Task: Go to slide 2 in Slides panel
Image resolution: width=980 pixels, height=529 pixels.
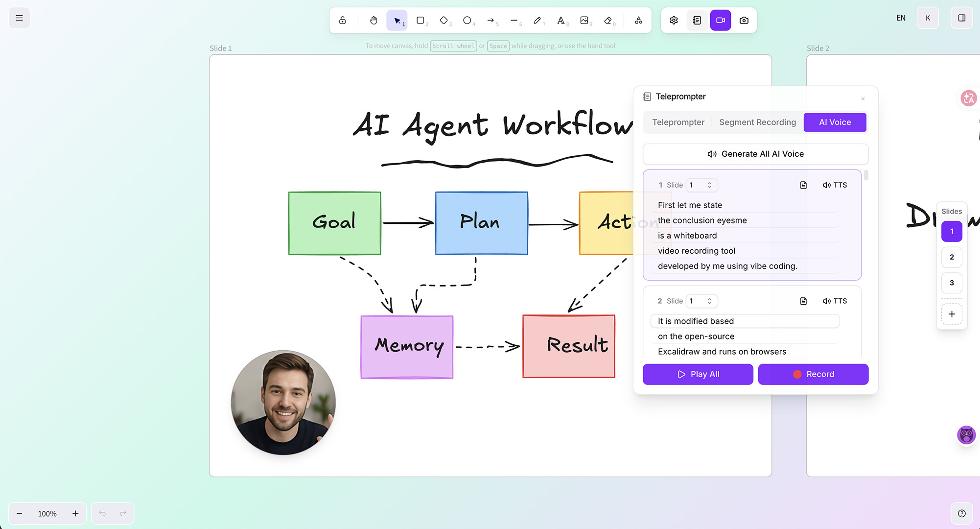Action: pyautogui.click(x=952, y=257)
